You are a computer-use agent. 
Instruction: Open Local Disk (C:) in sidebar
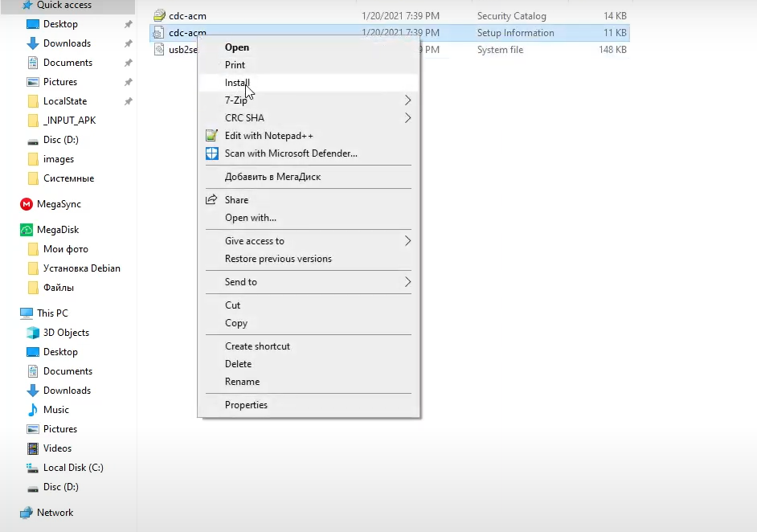[72, 468]
